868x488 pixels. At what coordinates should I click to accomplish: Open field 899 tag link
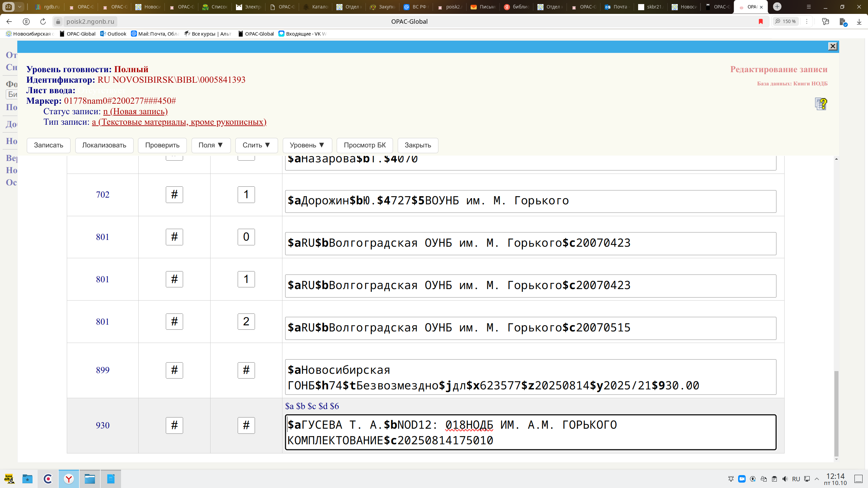102,370
